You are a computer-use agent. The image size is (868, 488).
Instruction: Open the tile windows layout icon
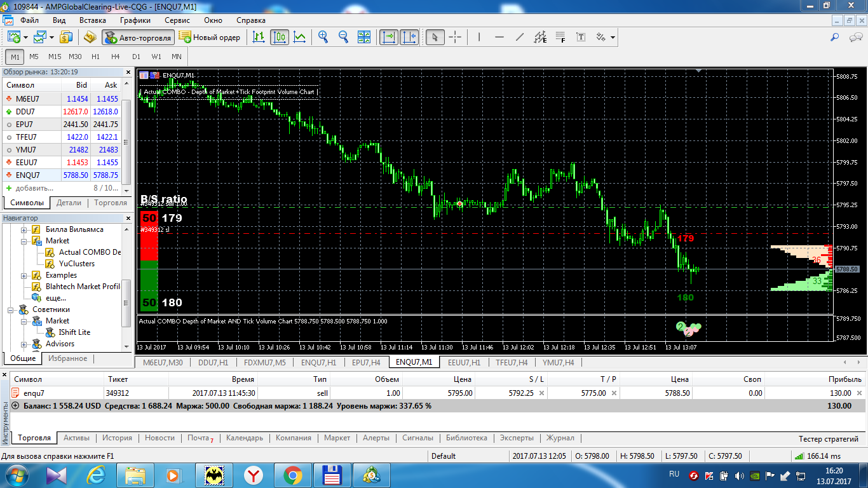pos(364,37)
